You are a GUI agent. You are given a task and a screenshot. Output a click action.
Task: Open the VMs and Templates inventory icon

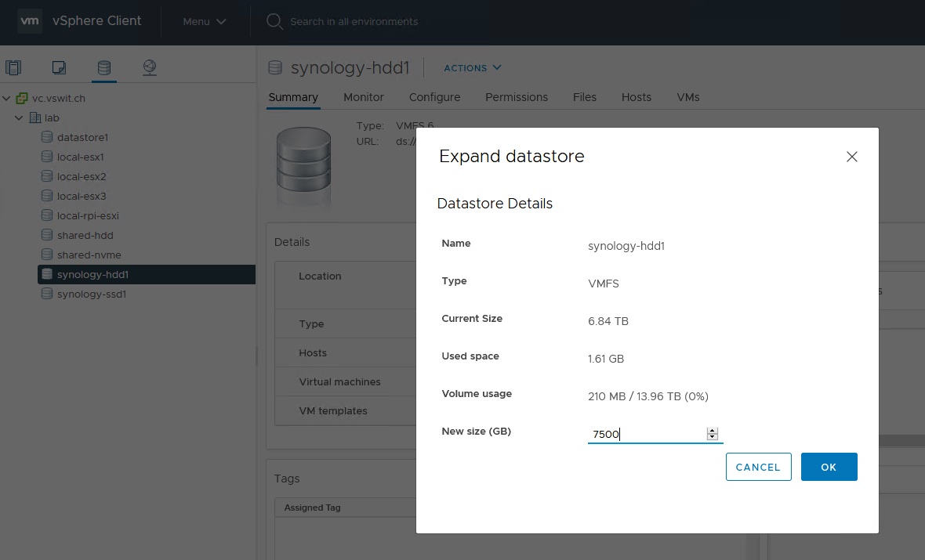pyautogui.click(x=59, y=68)
